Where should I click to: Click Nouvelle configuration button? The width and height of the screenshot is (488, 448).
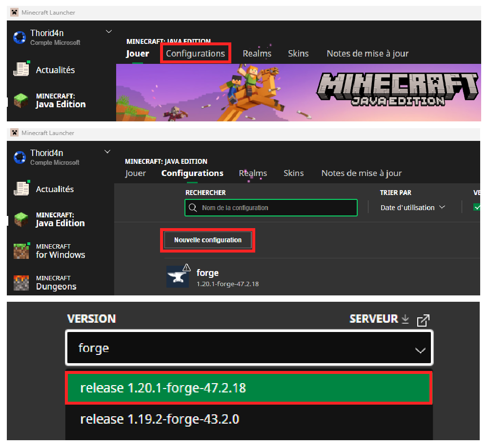tap(207, 240)
